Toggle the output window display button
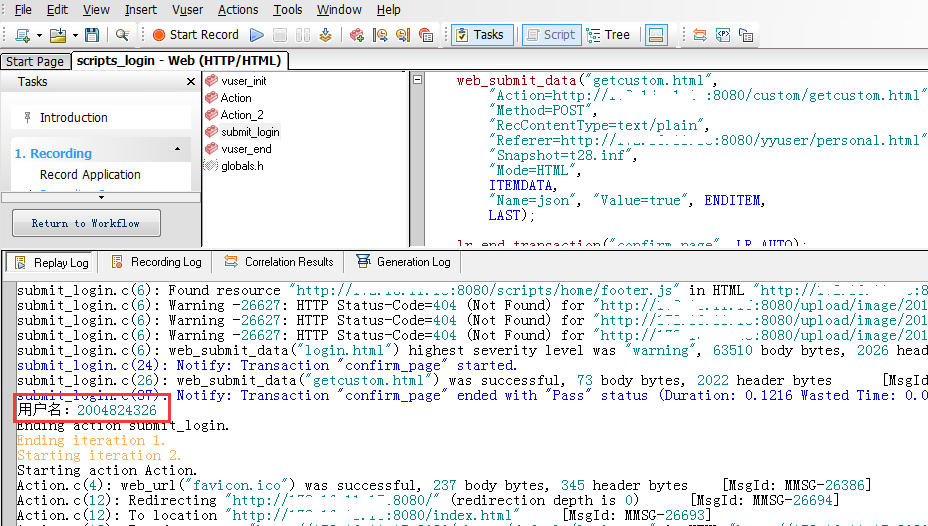 click(656, 34)
